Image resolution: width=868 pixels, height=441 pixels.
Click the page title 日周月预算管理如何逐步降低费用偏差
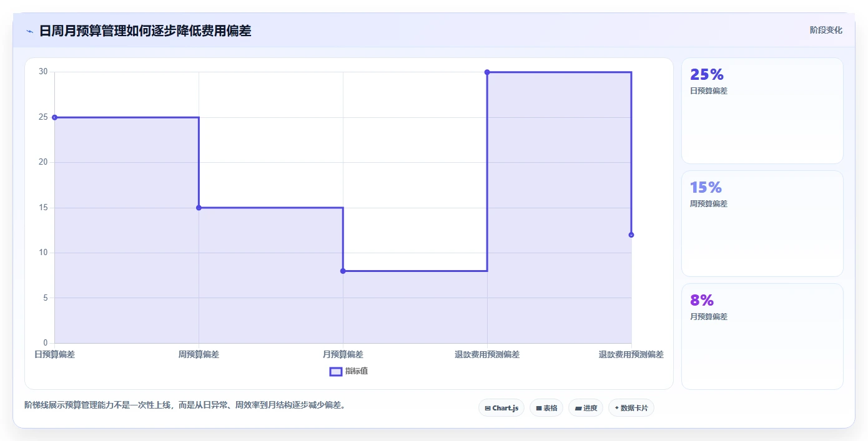pos(145,31)
